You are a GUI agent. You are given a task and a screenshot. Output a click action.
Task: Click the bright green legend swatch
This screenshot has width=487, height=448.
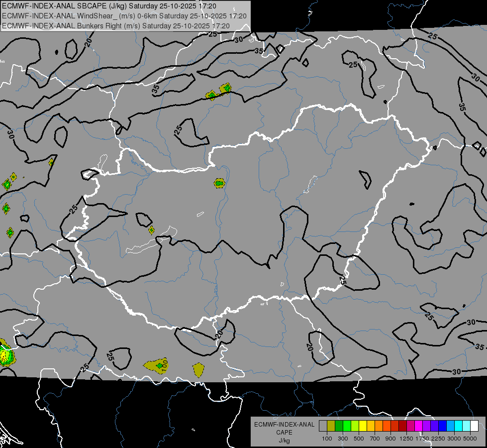pos(347,426)
